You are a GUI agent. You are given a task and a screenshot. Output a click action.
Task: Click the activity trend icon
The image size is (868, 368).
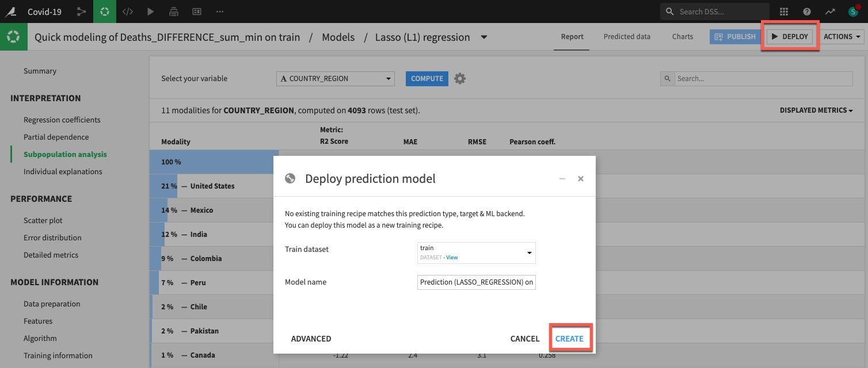point(829,11)
